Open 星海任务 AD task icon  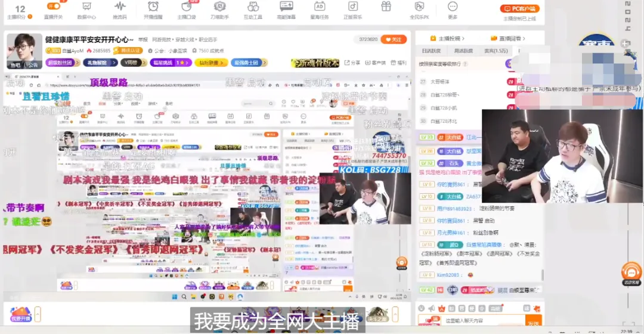pos(320,7)
